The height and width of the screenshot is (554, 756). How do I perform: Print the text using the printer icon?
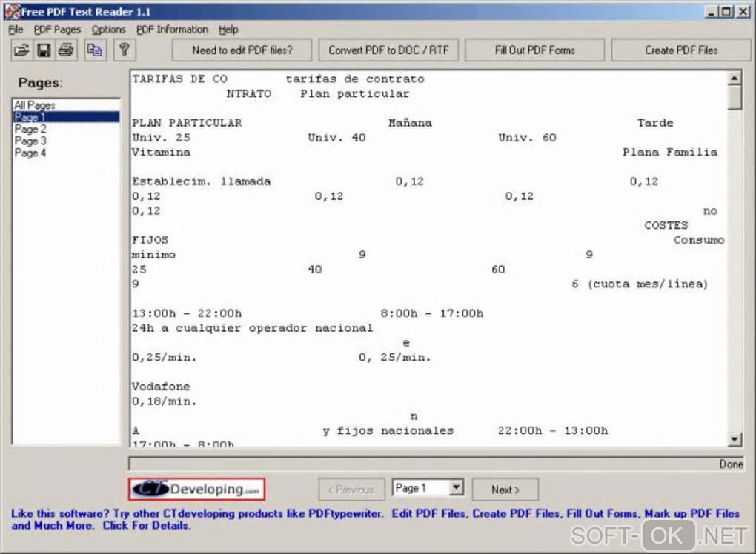(67, 50)
